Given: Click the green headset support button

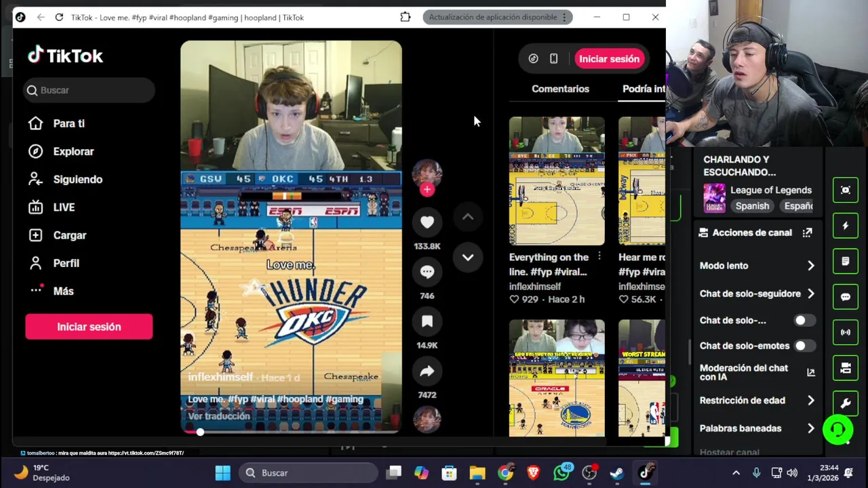Looking at the screenshot, I should pos(838,430).
